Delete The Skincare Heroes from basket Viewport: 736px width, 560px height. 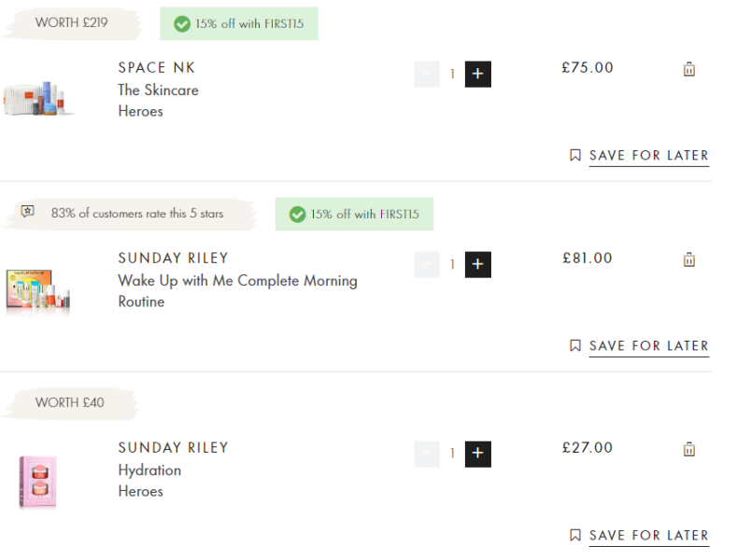click(x=689, y=69)
